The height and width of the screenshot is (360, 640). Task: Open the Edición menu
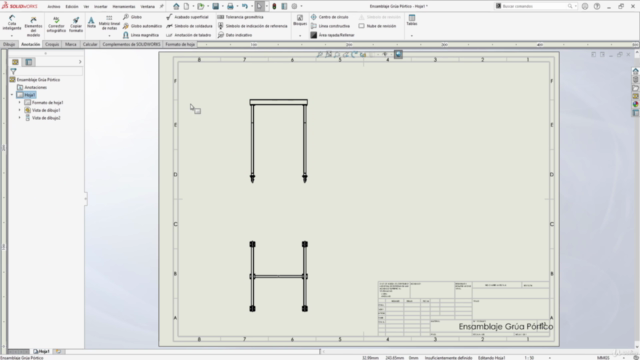pos(71,7)
